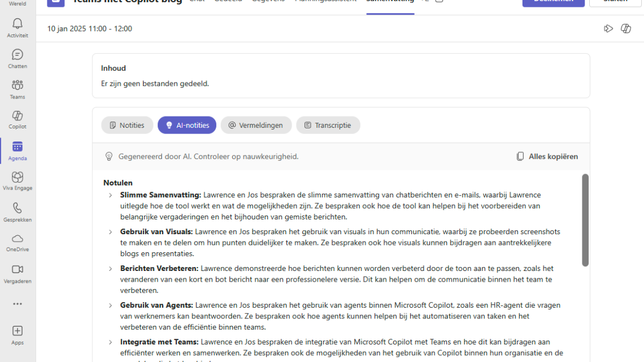The height and width of the screenshot is (362, 644).
Task: Expand the Gebruik van Agents section
Action: point(111,305)
